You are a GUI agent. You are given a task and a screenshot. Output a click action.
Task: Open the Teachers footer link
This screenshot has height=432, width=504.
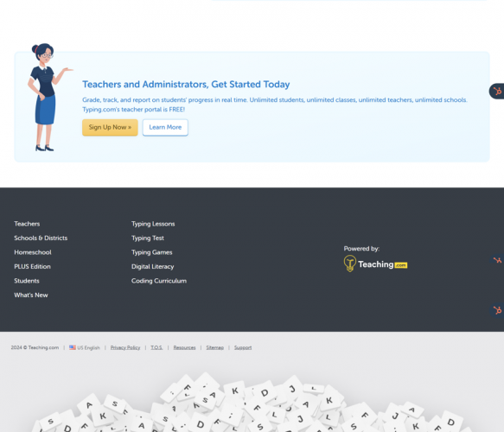click(27, 224)
